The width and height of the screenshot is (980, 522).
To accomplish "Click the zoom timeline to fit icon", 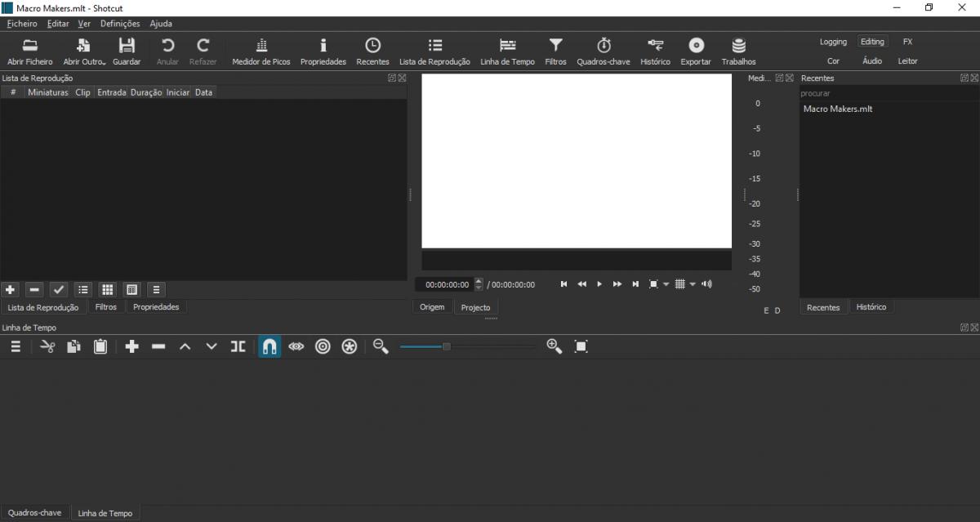I will 581,346.
